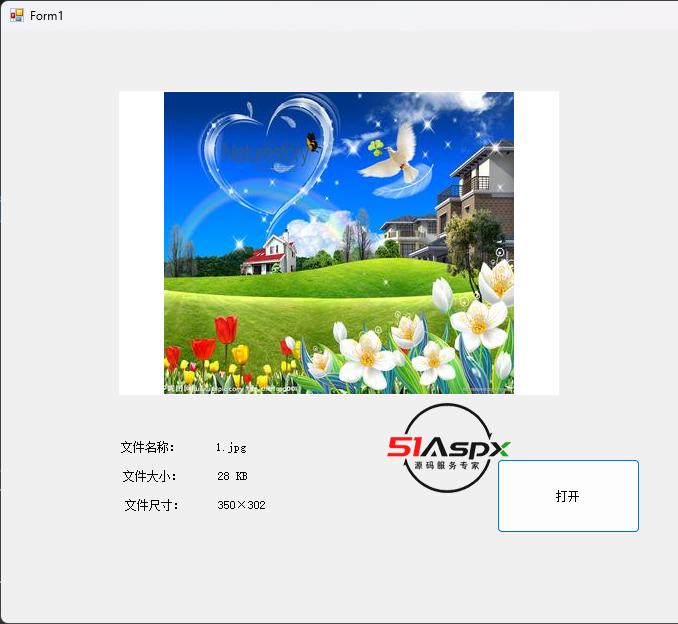Click the file name value 1.jpg
678x624 pixels.
[231, 447]
